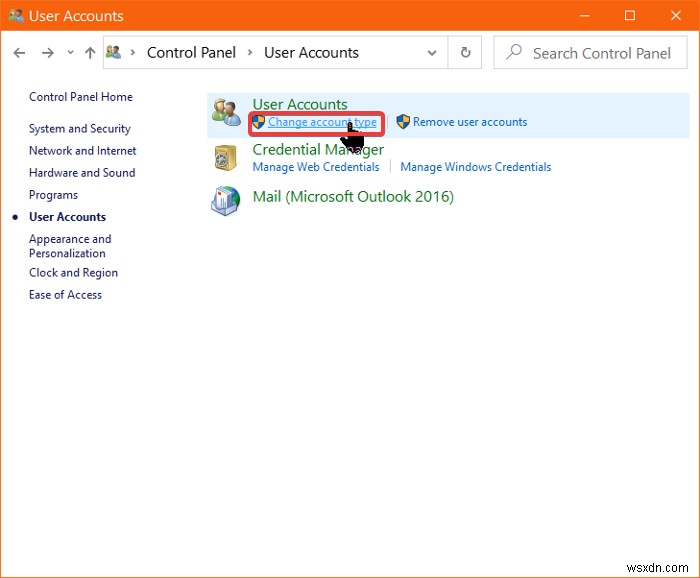The width and height of the screenshot is (700, 578).
Task: Open the Credential Manager heading
Action: pos(318,150)
